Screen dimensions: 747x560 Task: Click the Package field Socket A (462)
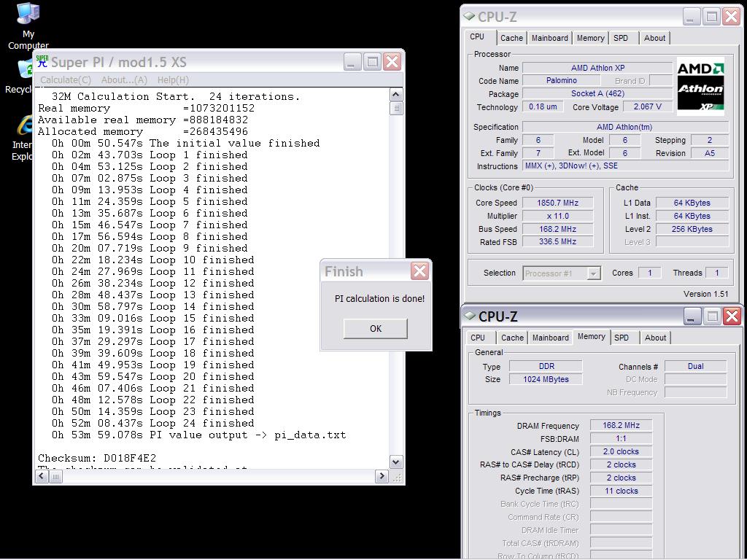click(x=598, y=94)
